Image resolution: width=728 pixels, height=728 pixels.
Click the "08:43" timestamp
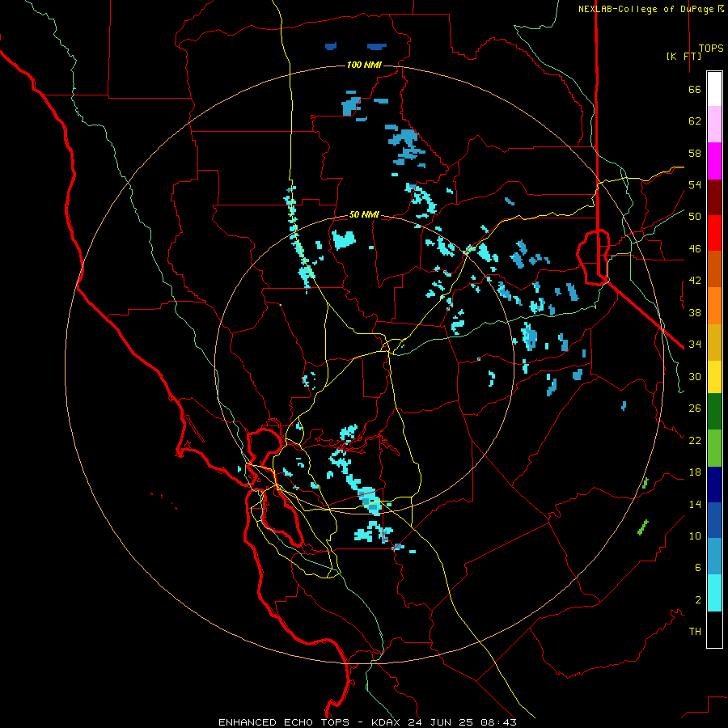(497, 722)
